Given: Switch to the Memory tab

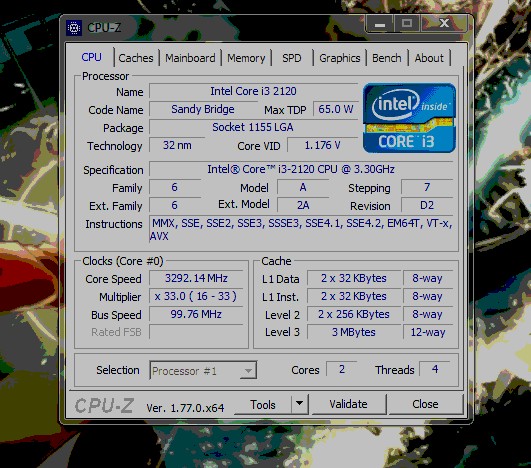Looking at the screenshot, I should pyautogui.click(x=246, y=58).
